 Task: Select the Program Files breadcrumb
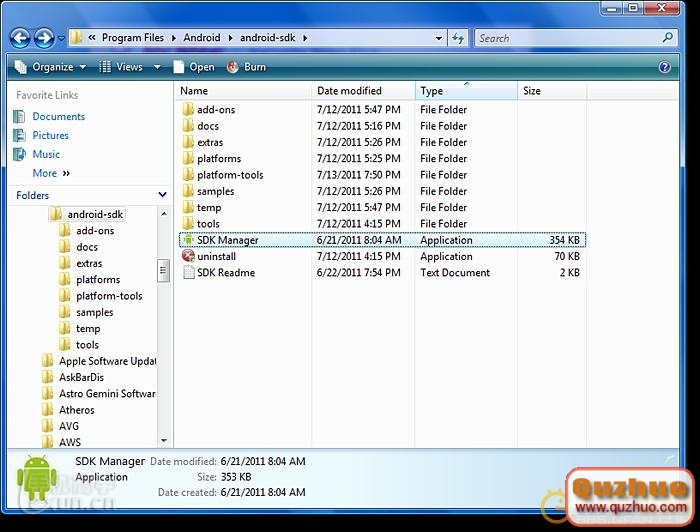point(133,38)
